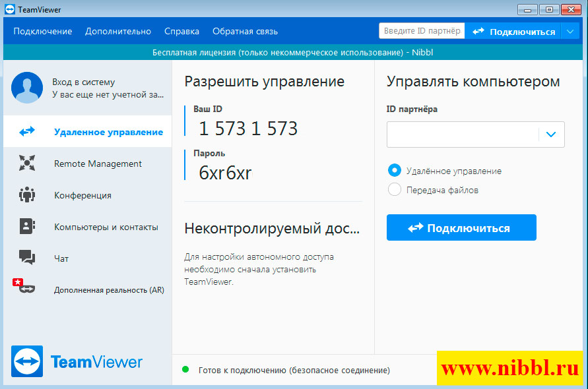The image size is (588, 389).
Task: Click the Удаленное управление double-arrow icon
Action: [x=27, y=131]
